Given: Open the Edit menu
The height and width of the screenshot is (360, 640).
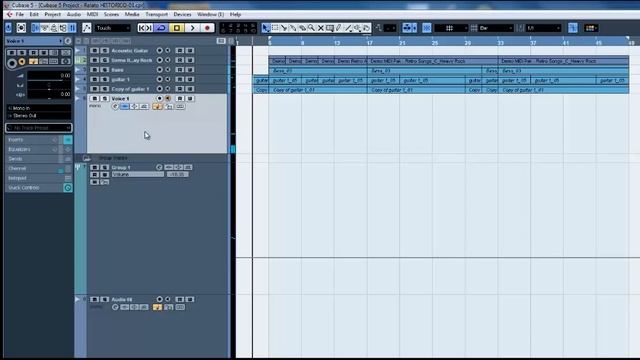Looking at the screenshot, I should point(34,14).
